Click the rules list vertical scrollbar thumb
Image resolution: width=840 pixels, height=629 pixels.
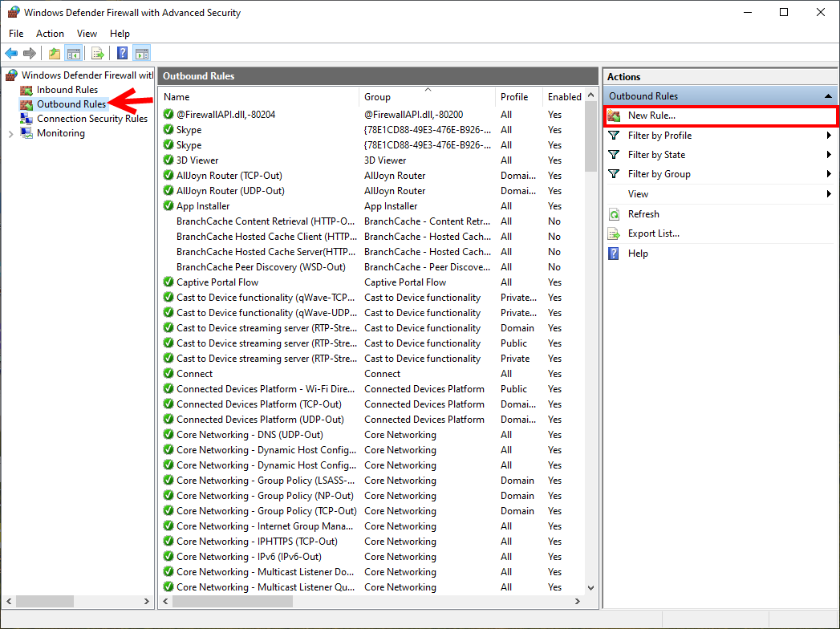[x=590, y=136]
